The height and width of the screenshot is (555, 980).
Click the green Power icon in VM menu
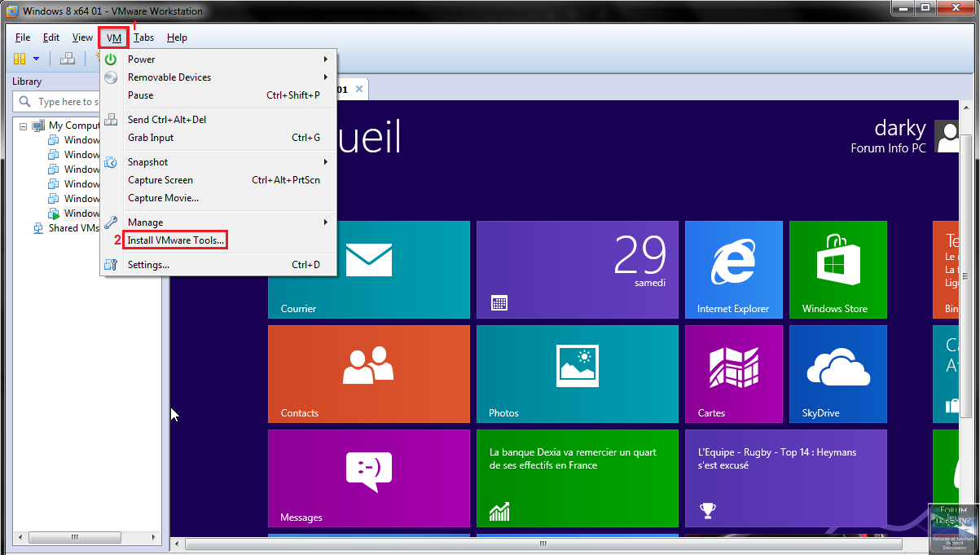pos(111,59)
